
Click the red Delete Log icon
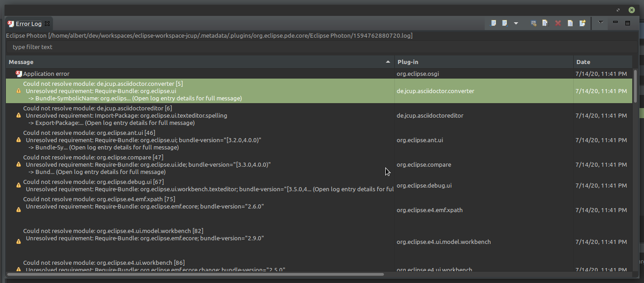558,23
